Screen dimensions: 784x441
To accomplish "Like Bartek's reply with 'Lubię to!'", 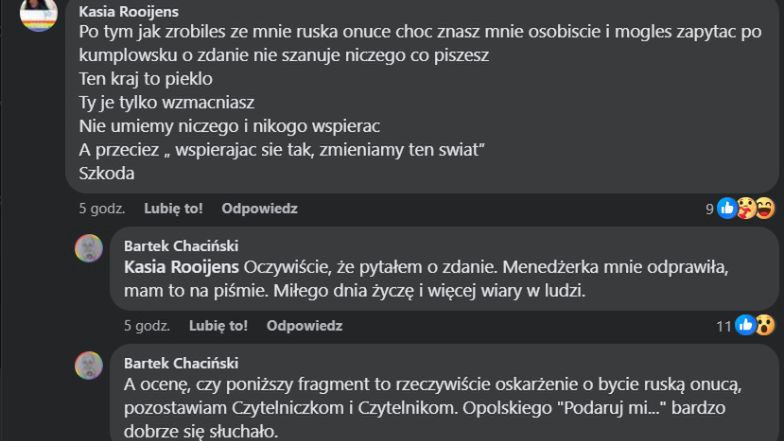I will tap(219, 326).
